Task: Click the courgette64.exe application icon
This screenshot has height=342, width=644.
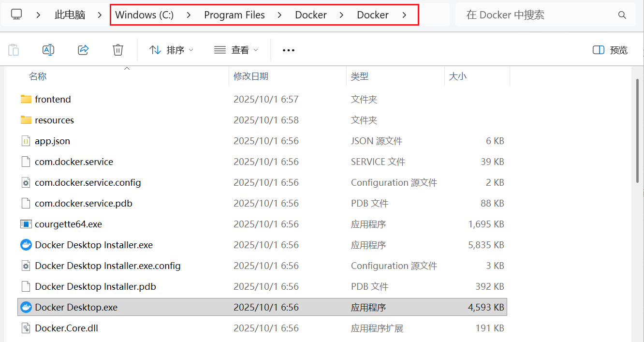Action: [26, 224]
